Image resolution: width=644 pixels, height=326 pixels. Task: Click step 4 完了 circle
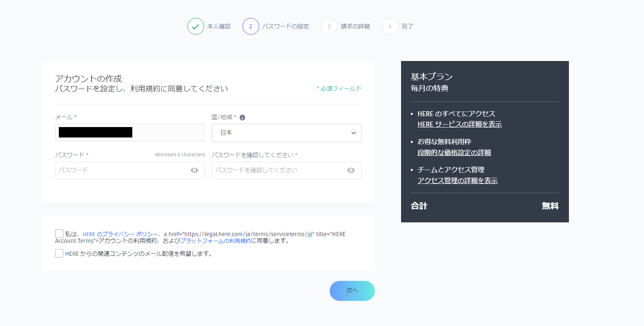pos(390,26)
